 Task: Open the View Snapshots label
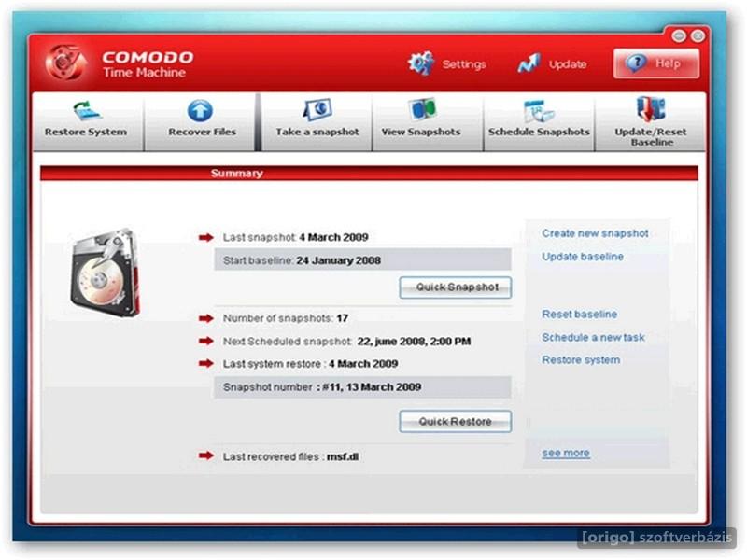pyautogui.click(x=421, y=132)
